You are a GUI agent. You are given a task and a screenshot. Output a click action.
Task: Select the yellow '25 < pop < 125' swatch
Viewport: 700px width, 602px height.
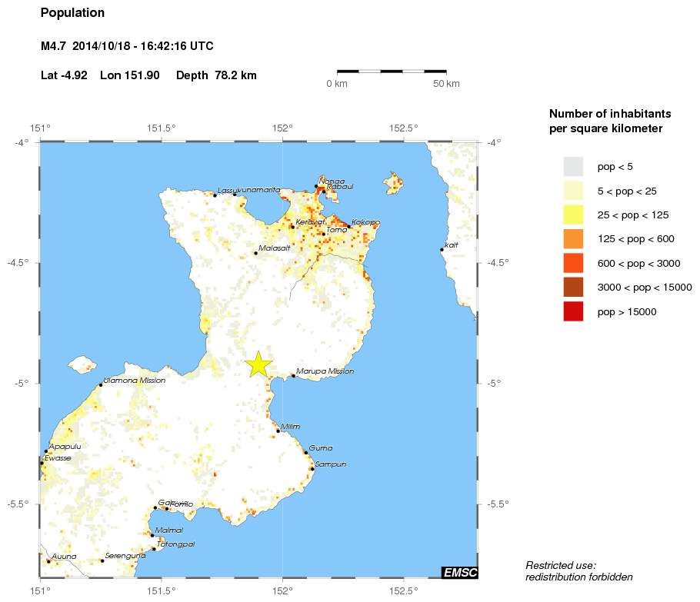pos(573,215)
